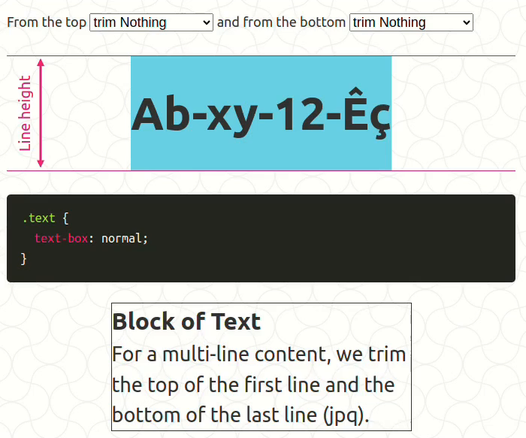Image resolution: width=526 pixels, height=438 pixels.
Task: Click the 'and from the bottom' label text
Action: (x=281, y=22)
